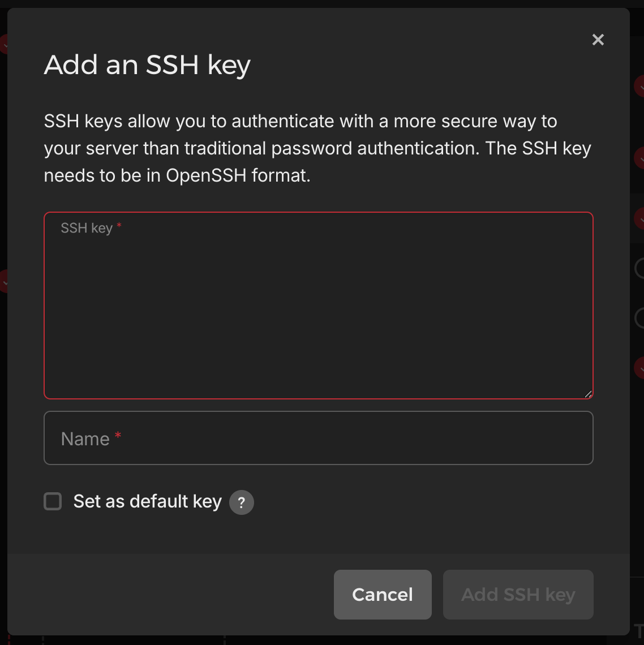Click the red badge peeking at left edge
644x645 pixels.
pyautogui.click(x=3, y=44)
